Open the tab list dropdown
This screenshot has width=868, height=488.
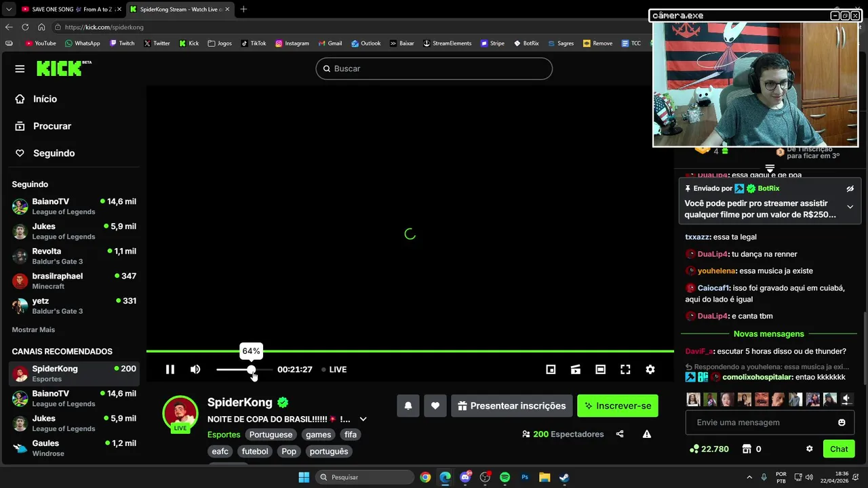pos(9,9)
